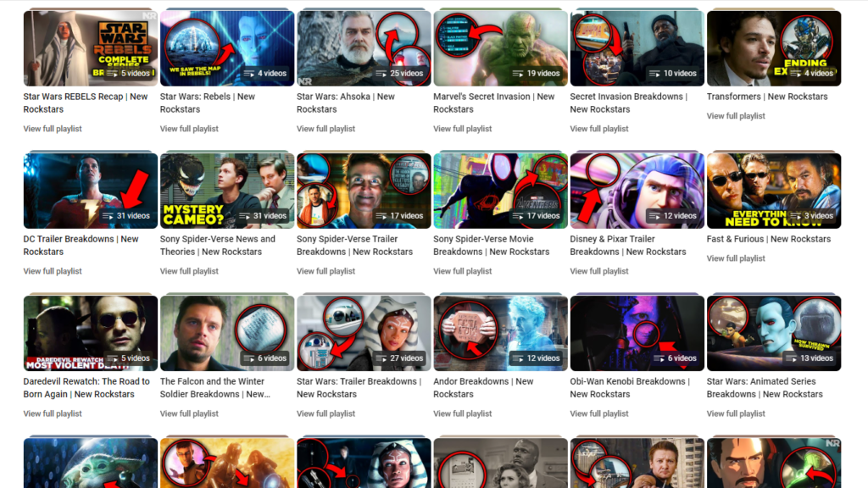868x488 pixels.
Task: Click 'Star Wars: Animated Series Breakdowns' title
Action: (765, 387)
